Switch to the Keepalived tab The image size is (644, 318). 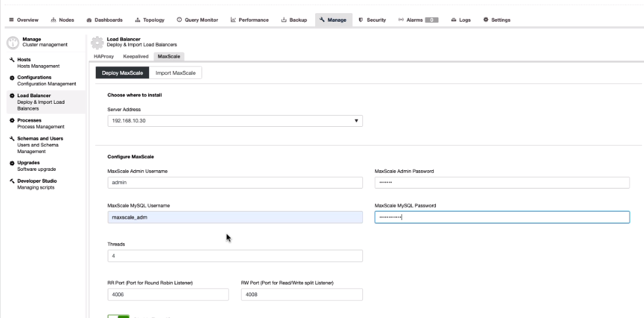click(x=135, y=57)
